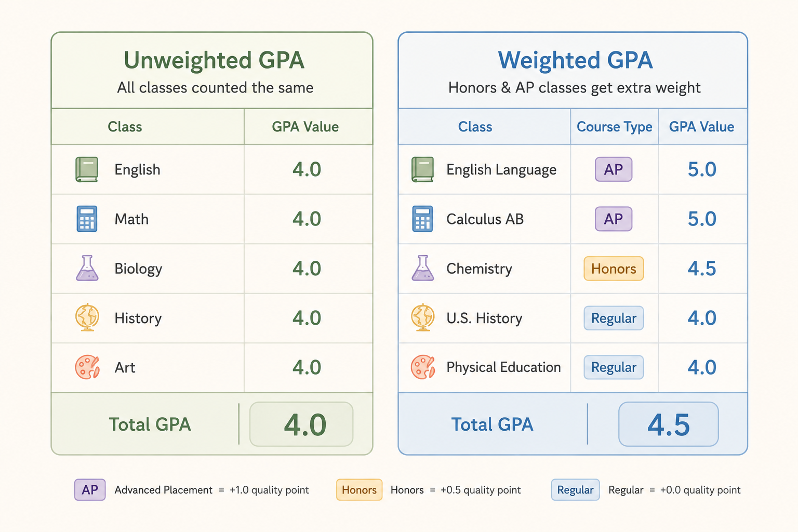Click the flask icon beside Biology
Screen dimensions: 798x532
87,268
